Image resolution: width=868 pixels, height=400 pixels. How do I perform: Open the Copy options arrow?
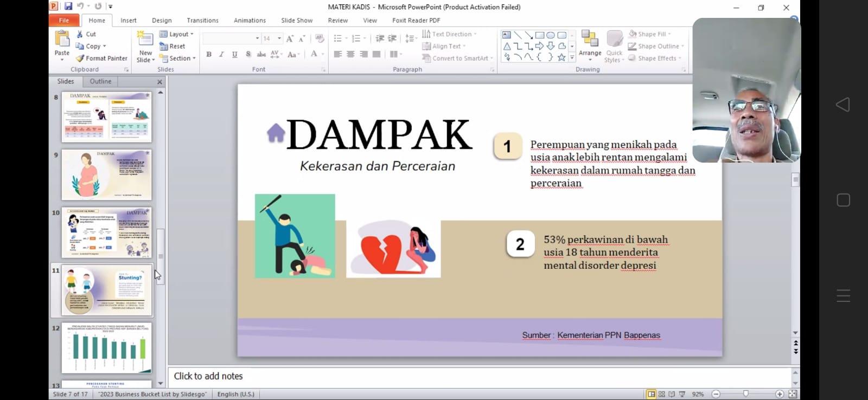coord(104,47)
